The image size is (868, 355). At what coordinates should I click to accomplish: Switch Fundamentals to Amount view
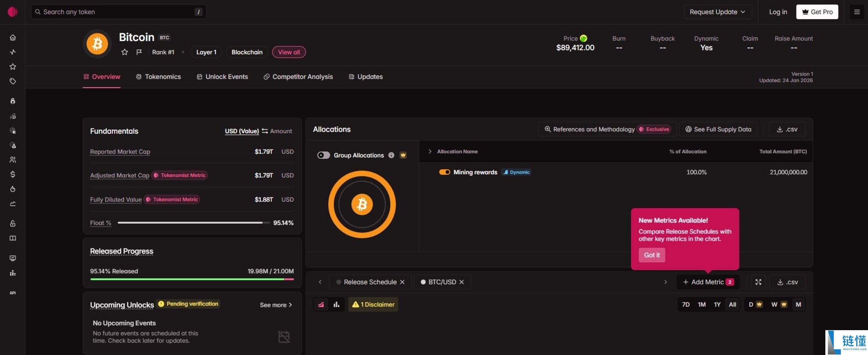[281, 131]
